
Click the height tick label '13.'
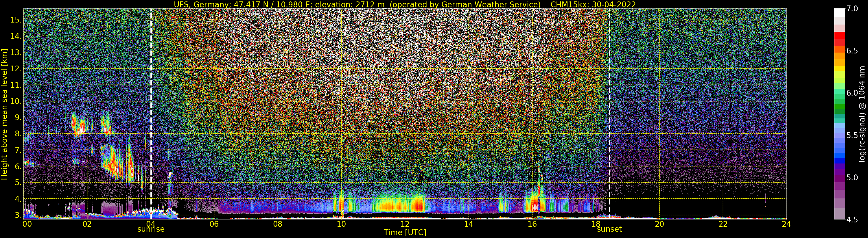pyautogui.click(x=16, y=53)
